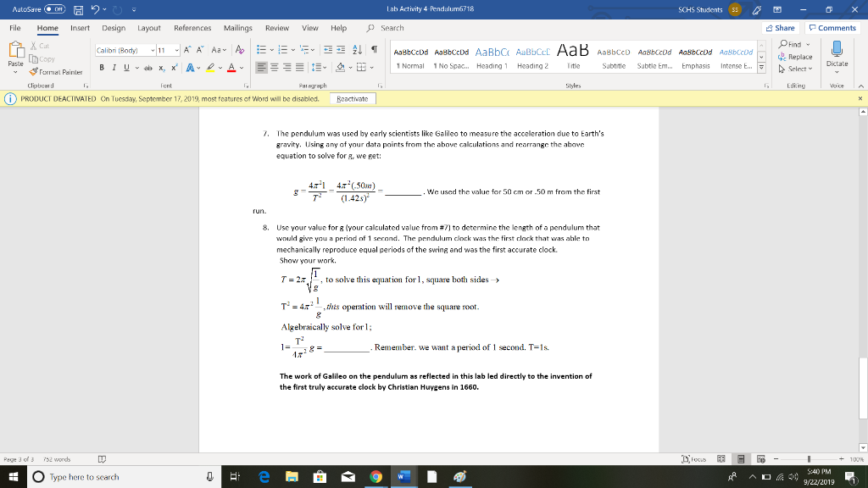Toggle subscript formatting
This screenshot has height=488, width=868.
[161, 68]
